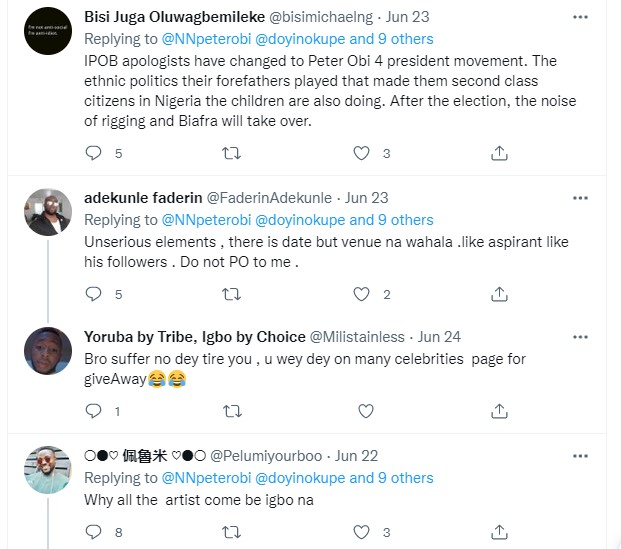Retweet the giveaway tweet by Milistainless
This screenshot has width=621, height=549.
tap(231, 411)
